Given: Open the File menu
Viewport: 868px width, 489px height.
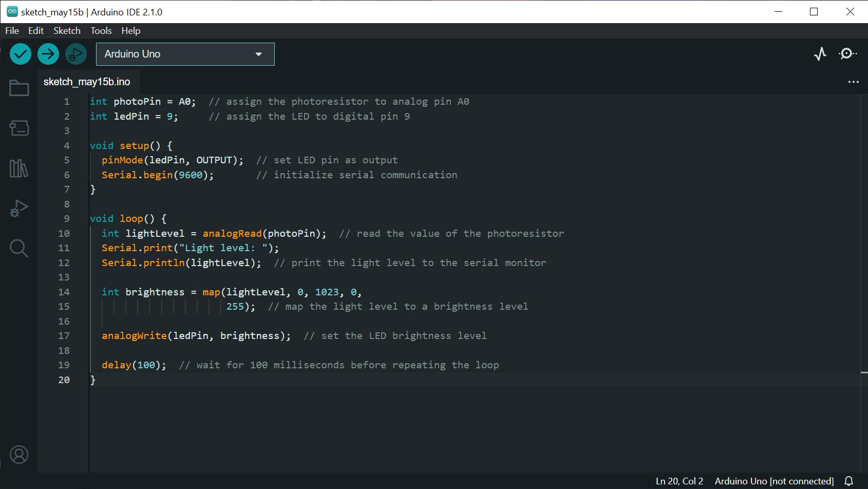Looking at the screenshot, I should point(12,31).
